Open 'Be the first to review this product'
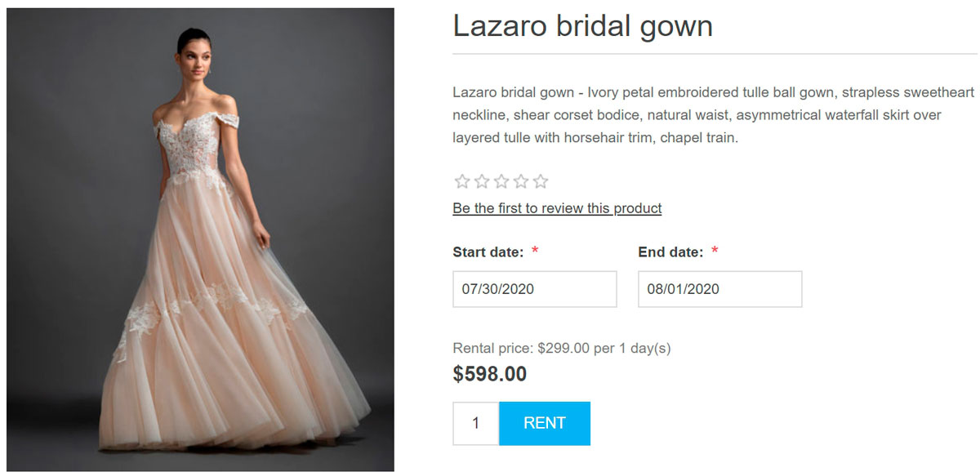Image resolution: width=980 pixels, height=472 pixels. tap(557, 208)
